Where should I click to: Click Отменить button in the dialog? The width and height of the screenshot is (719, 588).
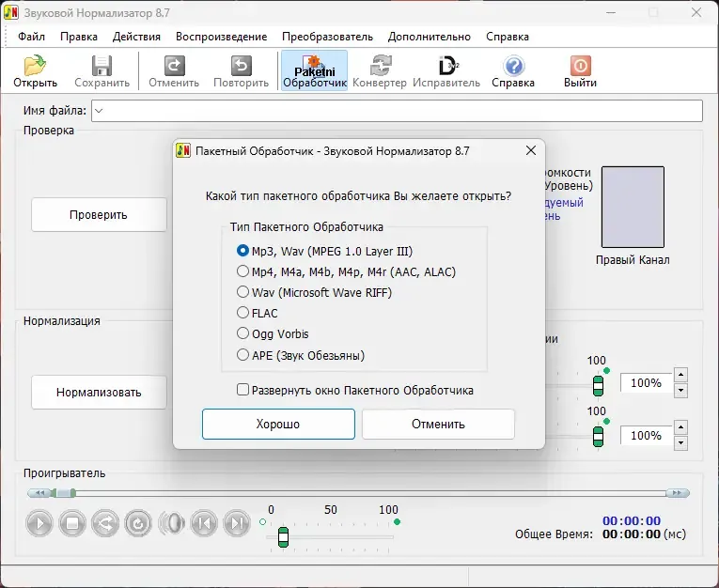tap(438, 424)
